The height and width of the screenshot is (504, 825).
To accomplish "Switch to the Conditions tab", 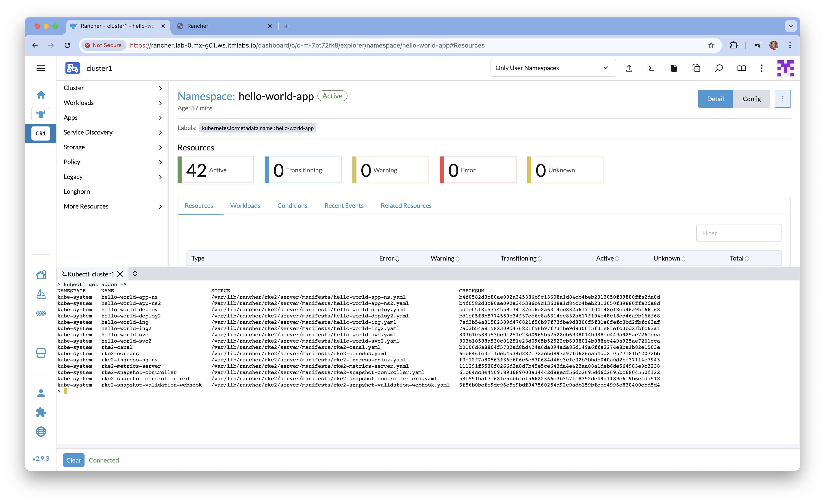I will [x=292, y=206].
